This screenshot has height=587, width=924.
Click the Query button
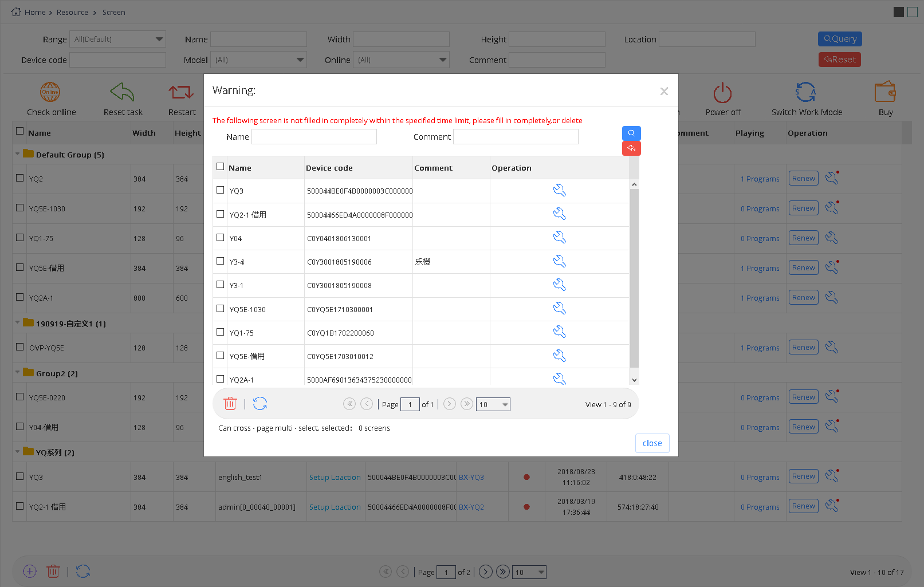point(840,39)
